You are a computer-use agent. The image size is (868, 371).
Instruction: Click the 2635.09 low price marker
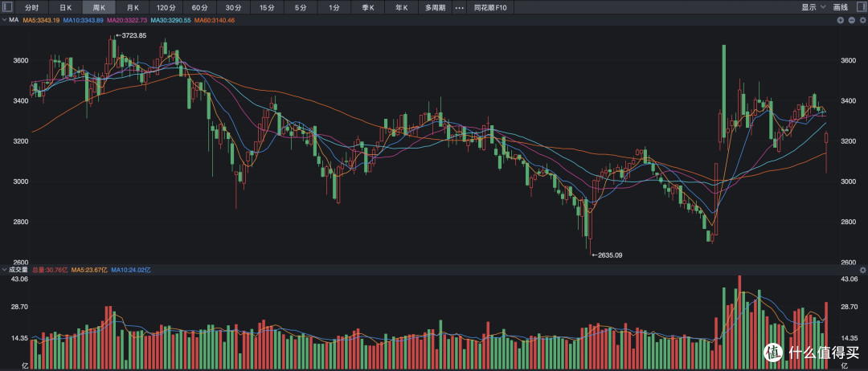click(607, 255)
